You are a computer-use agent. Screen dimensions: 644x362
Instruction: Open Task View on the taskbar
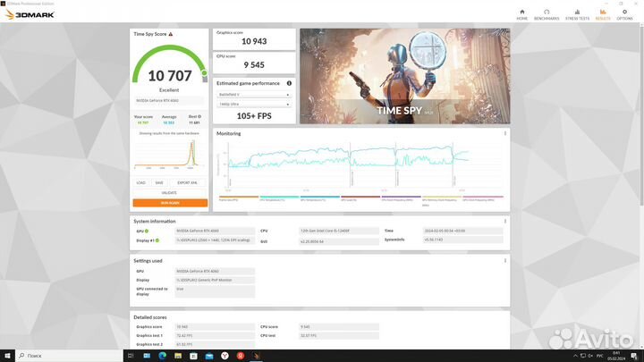pos(131,356)
